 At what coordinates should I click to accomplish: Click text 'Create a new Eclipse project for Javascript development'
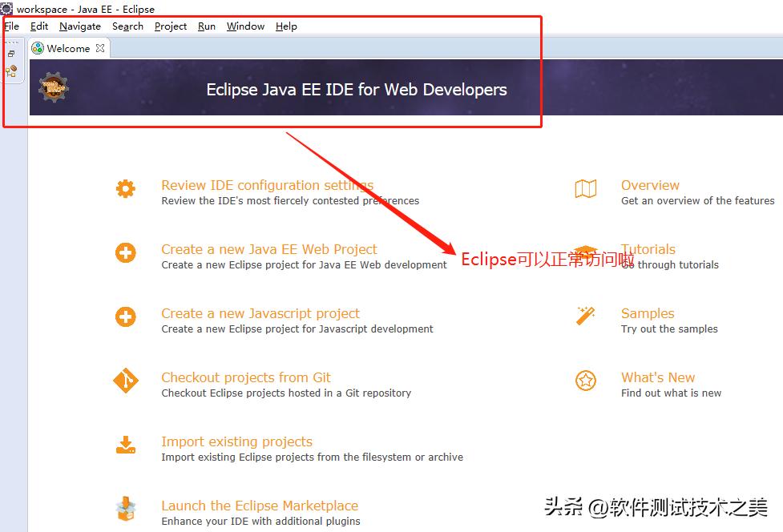coord(297,328)
